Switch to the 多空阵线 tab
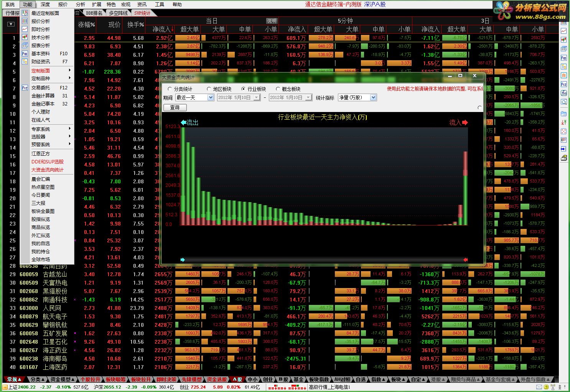 (x=118, y=13)
